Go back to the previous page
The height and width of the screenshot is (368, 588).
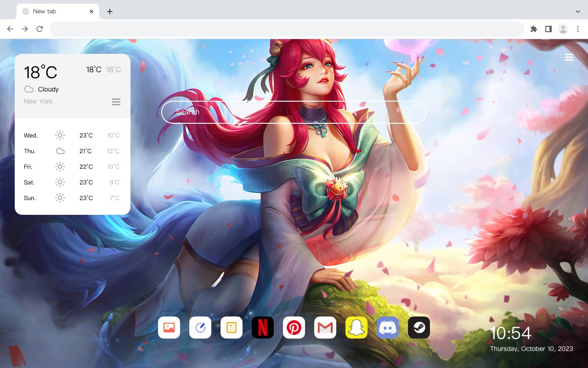[x=10, y=29]
